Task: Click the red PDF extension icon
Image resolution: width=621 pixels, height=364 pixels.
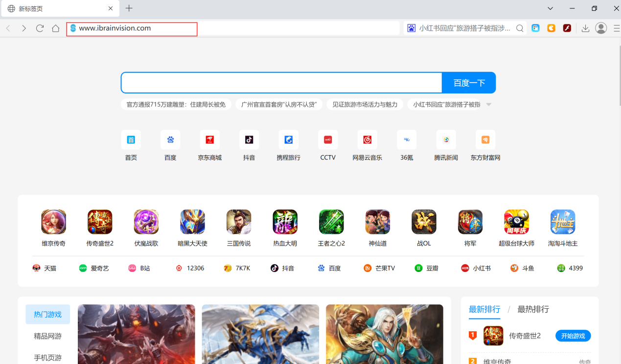Action: coord(567,28)
